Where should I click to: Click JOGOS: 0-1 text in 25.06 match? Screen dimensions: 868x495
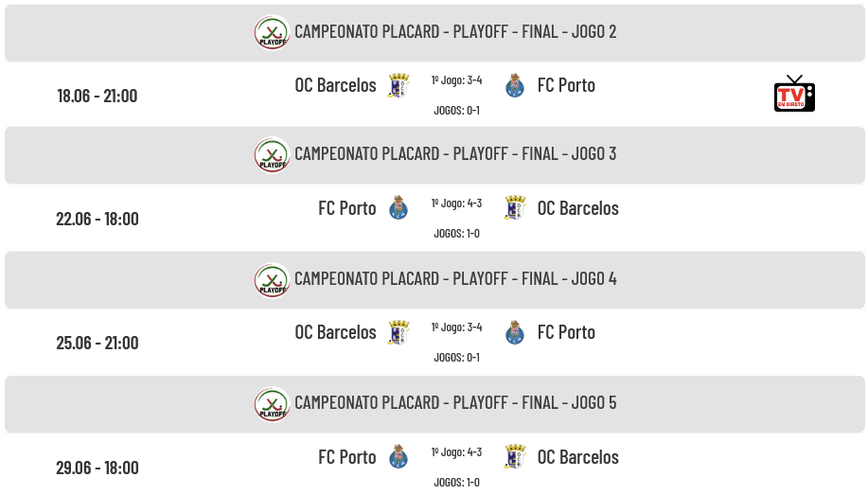[x=456, y=357]
